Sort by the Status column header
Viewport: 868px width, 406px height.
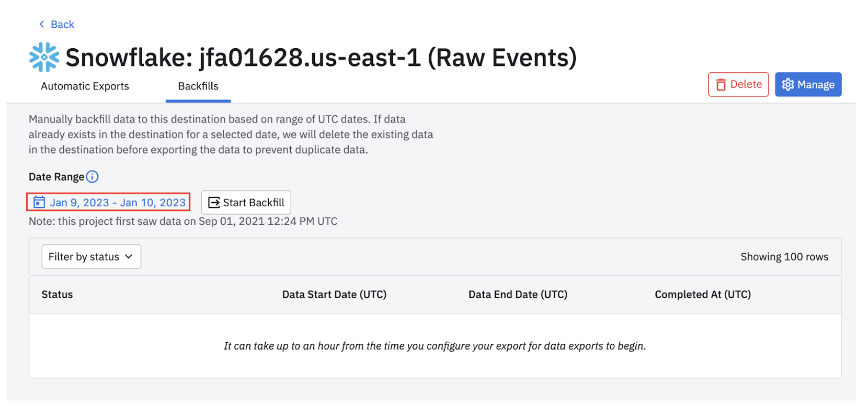pos(57,295)
